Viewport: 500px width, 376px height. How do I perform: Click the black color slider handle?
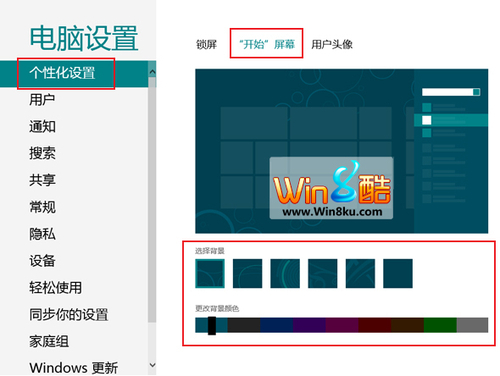click(x=212, y=326)
